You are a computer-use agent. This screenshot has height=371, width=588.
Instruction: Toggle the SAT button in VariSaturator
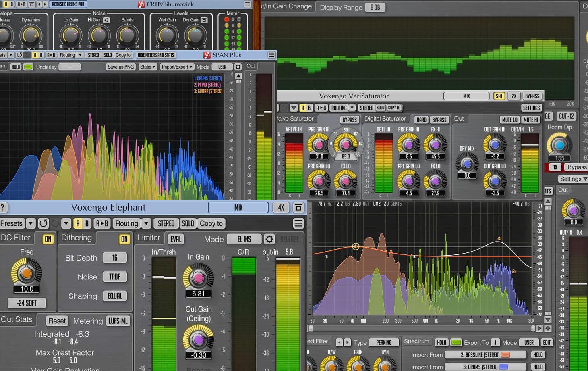tap(499, 96)
